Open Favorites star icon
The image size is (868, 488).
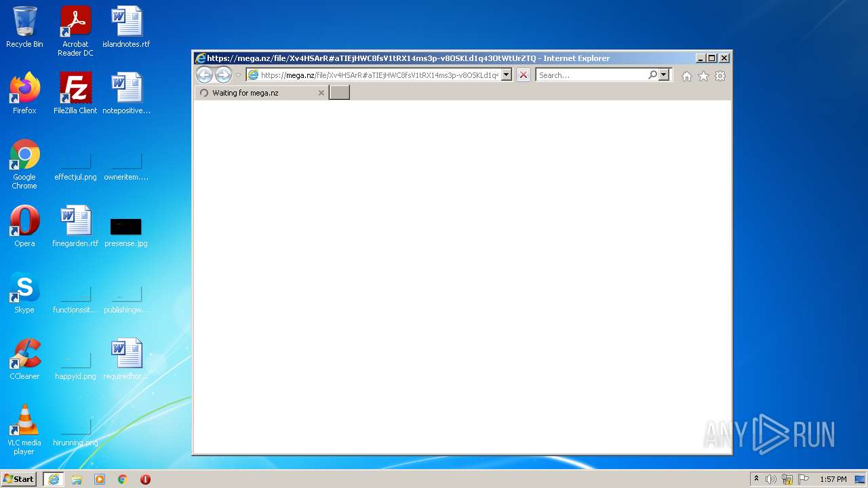pyautogui.click(x=703, y=76)
